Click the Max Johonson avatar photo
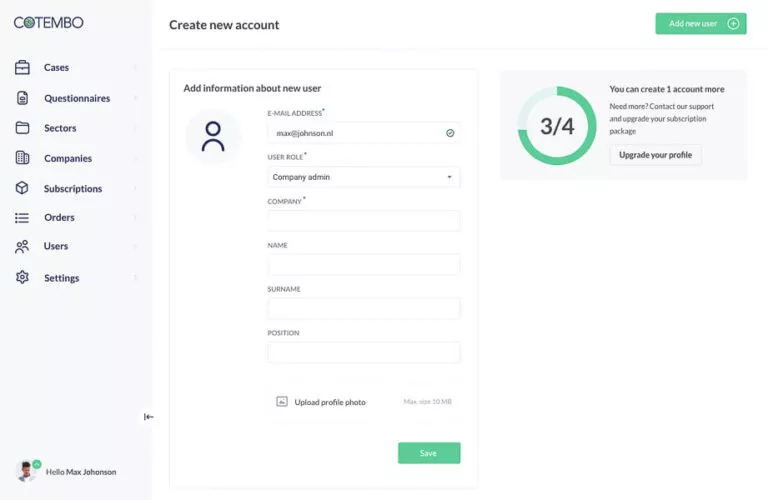The height and width of the screenshot is (500, 768). pyautogui.click(x=26, y=471)
